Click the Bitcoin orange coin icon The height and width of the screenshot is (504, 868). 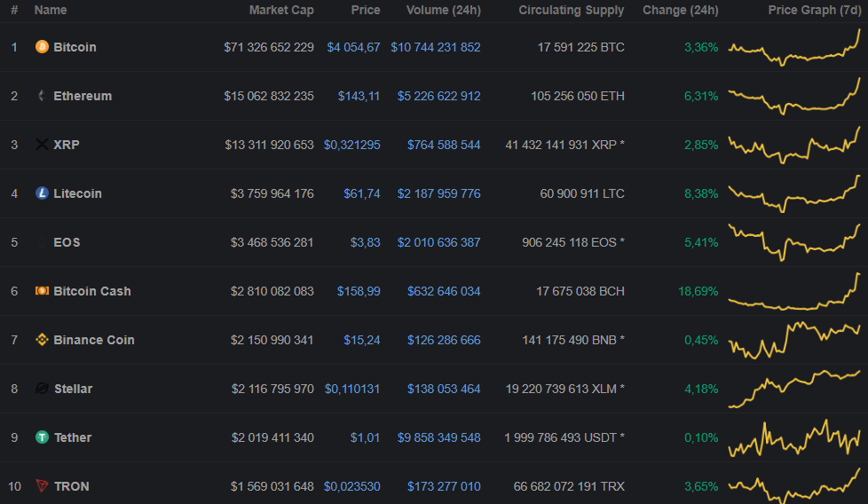pos(42,47)
